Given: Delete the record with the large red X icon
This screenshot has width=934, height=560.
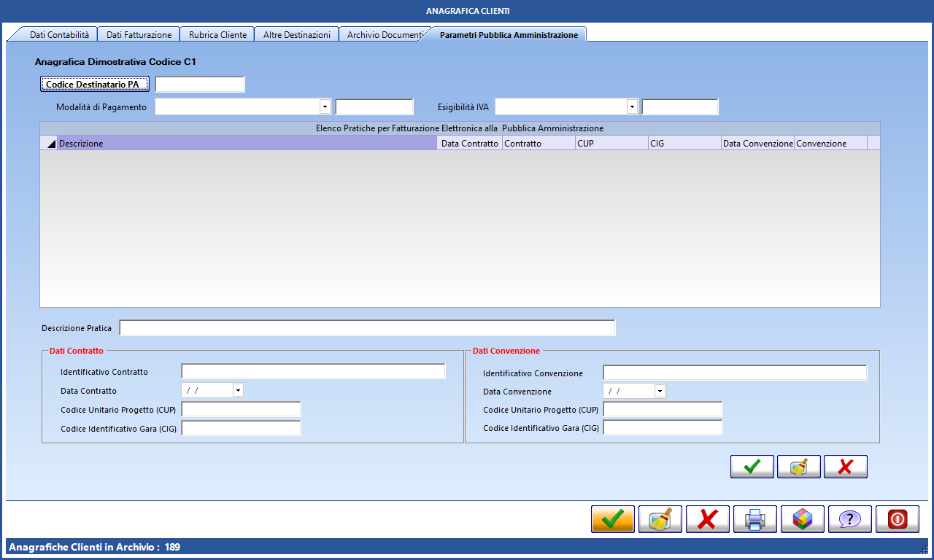Looking at the screenshot, I should click(x=708, y=519).
